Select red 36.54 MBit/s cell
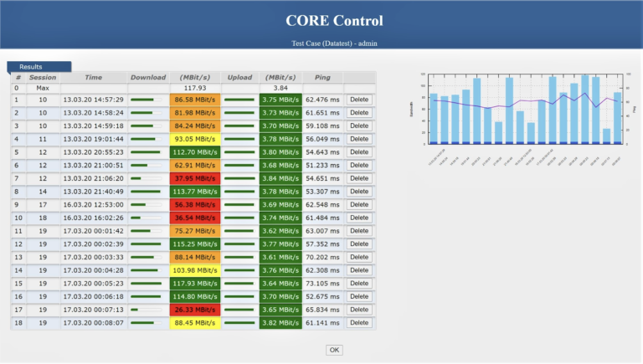Viewport: 643px width, 364px height. 195,218
